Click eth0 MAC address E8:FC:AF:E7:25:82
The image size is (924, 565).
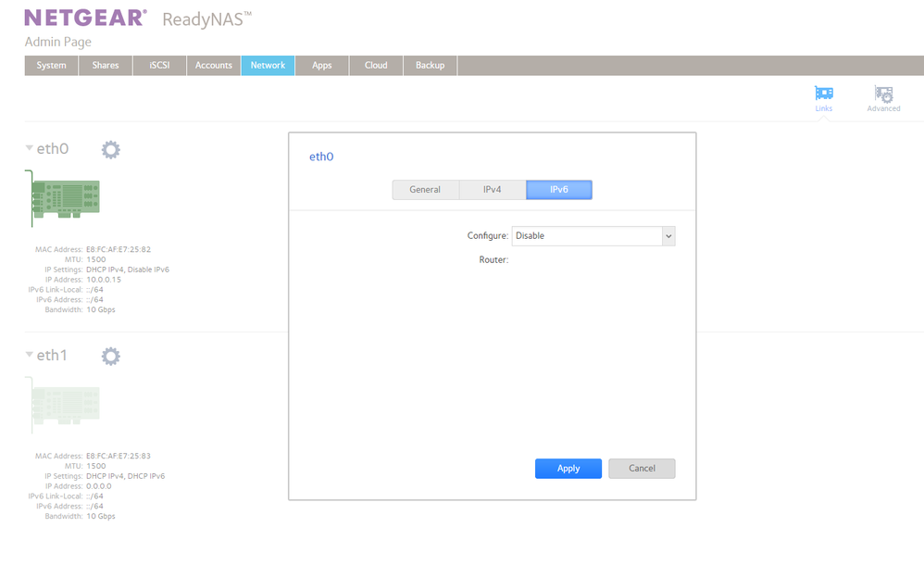(x=119, y=249)
